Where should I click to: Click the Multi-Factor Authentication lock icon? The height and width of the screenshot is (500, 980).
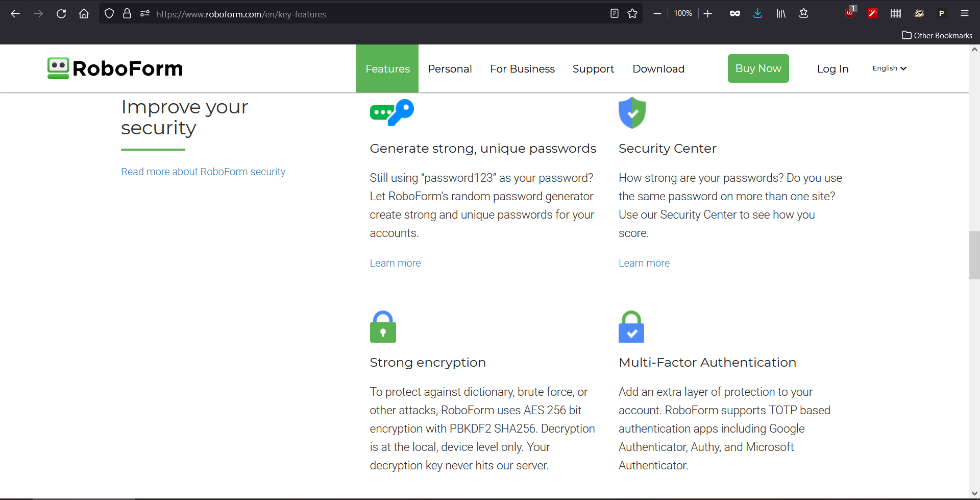click(631, 327)
